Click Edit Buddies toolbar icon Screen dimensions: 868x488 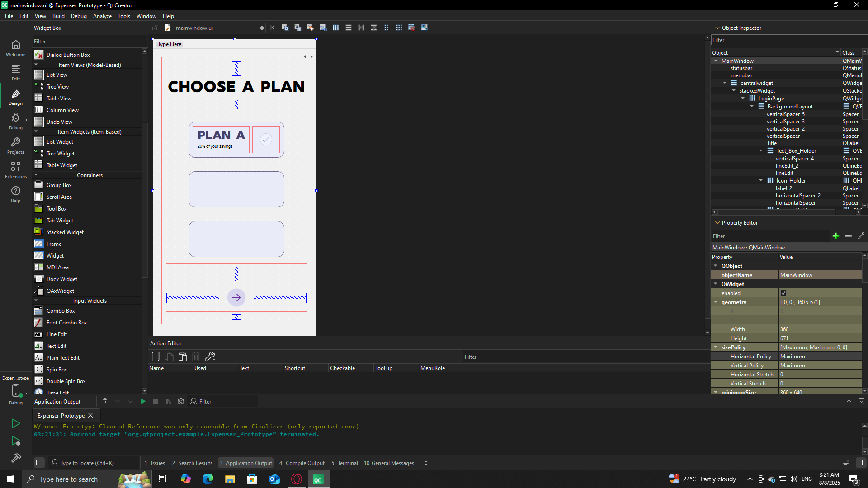click(310, 28)
